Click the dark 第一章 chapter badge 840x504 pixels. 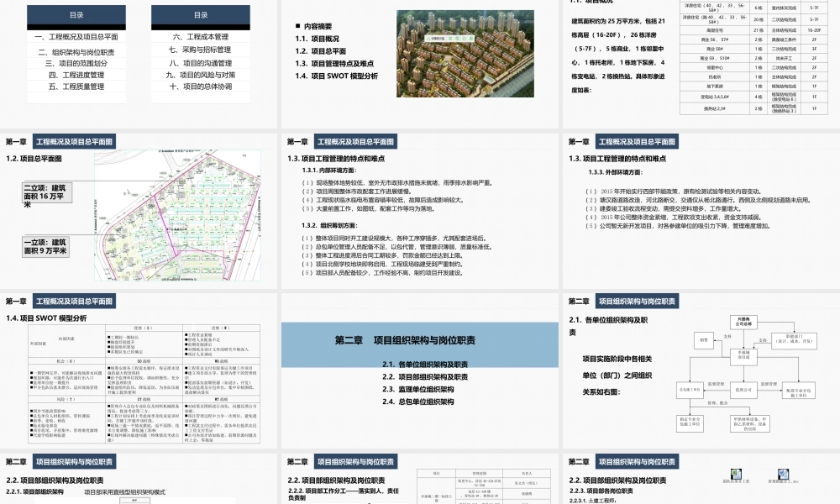(18, 141)
